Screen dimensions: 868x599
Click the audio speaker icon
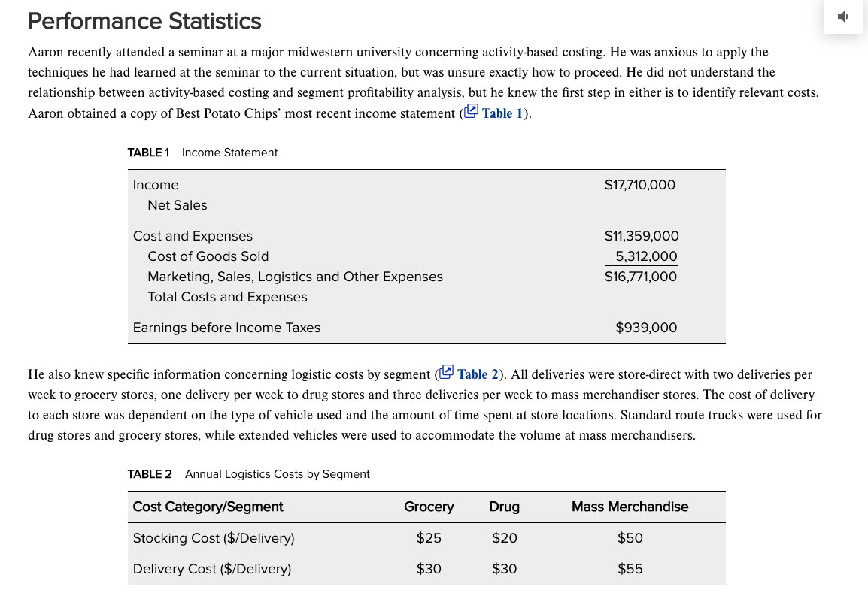pos(843,17)
